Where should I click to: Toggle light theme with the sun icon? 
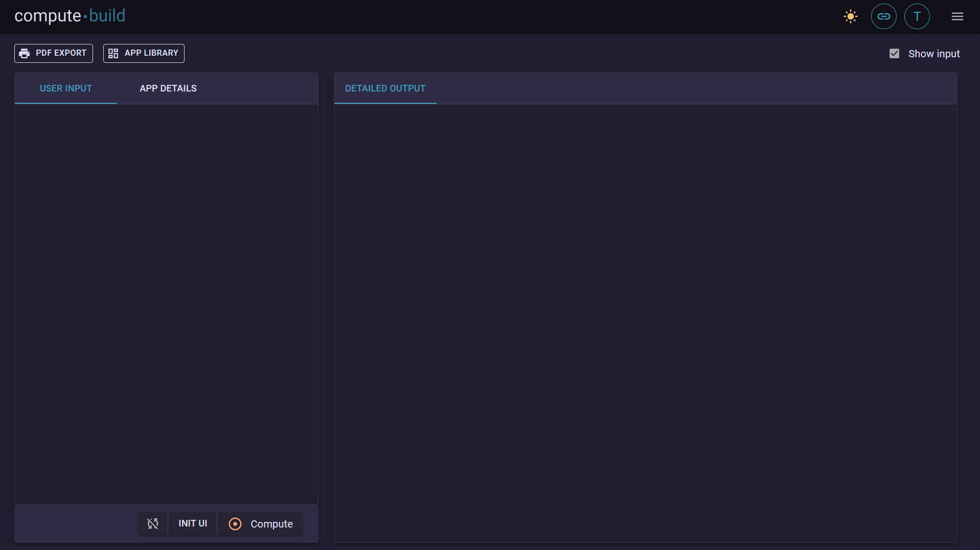(x=850, y=16)
